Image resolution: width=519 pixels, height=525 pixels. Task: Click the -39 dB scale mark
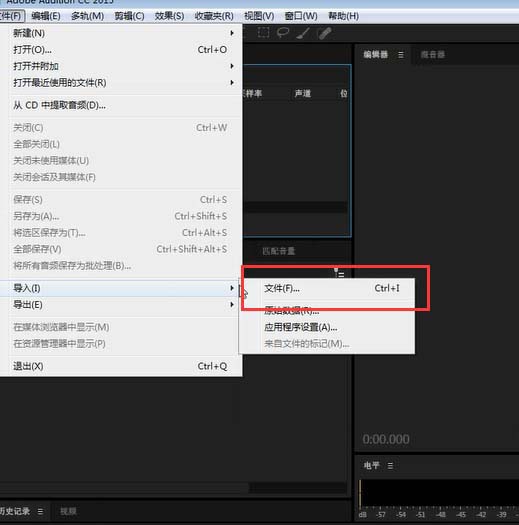(501, 515)
